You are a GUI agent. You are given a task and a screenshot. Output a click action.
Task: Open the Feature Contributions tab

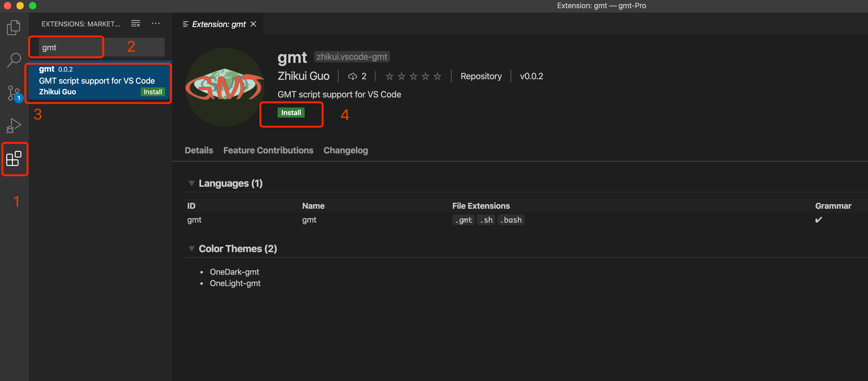click(x=268, y=150)
